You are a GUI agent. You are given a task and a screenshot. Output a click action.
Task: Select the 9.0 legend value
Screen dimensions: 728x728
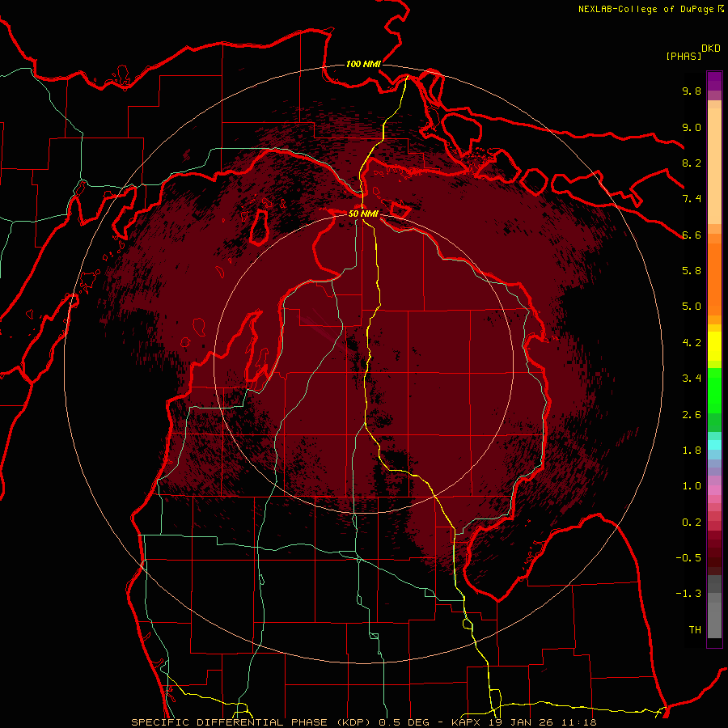click(x=692, y=127)
